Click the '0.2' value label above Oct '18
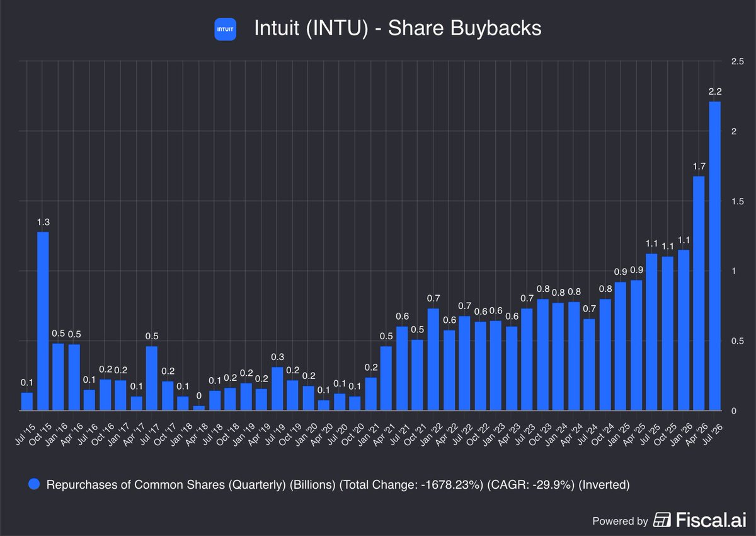The width and height of the screenshot is (756, 536). point(230,377)
